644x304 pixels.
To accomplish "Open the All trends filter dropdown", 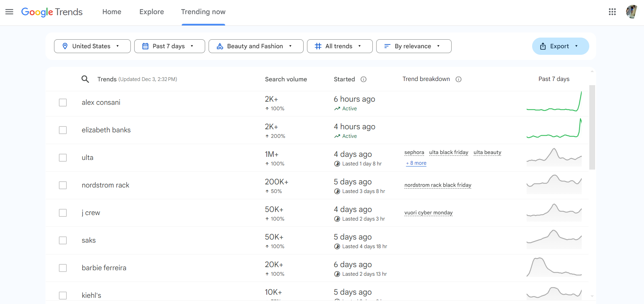I will pos(340,46).
